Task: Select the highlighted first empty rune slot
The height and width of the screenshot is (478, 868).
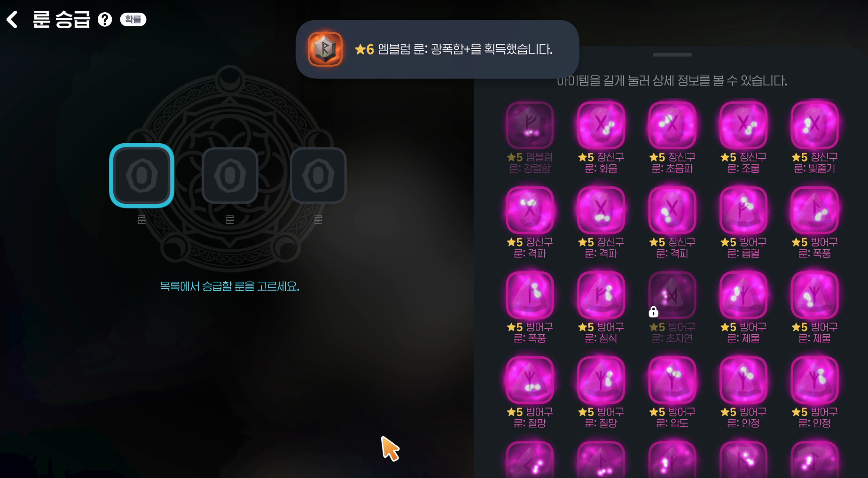Action: click(142, 176)
